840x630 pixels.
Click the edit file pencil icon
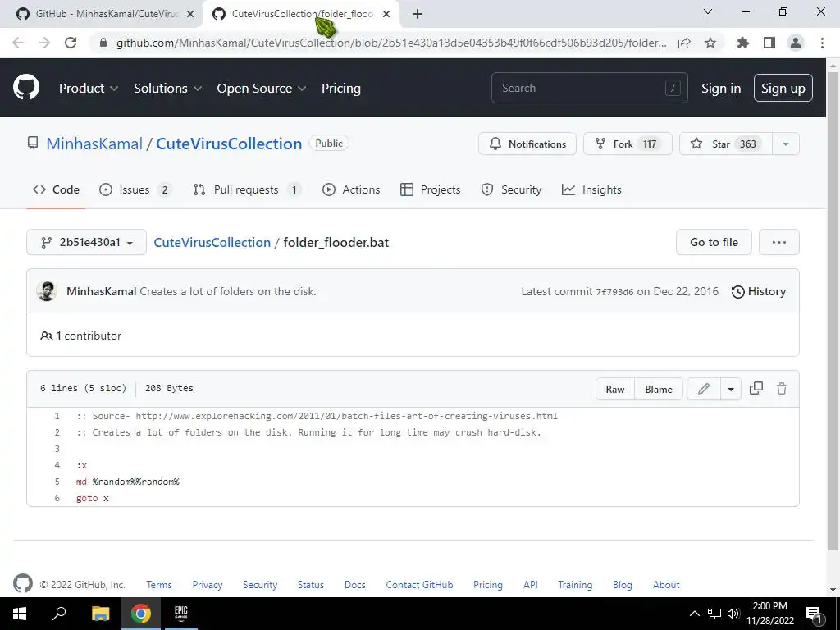click(703, 389)
